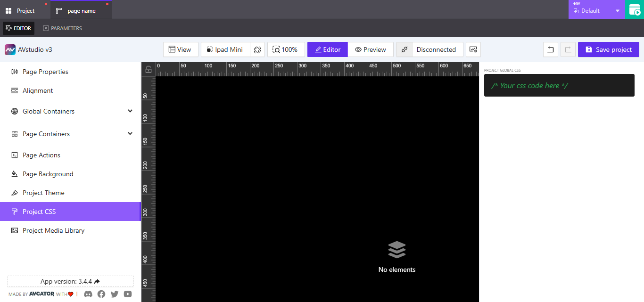The image size is (644, 302).
Task: Click the green run icon top right
Action: pos(634,9)
